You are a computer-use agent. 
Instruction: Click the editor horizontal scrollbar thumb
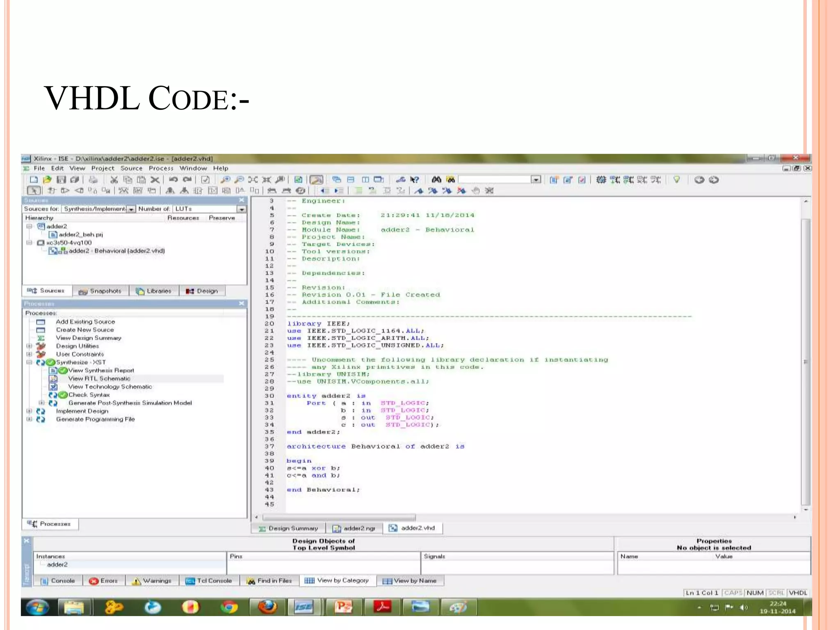pyautogui.click(x=339, y=518)
